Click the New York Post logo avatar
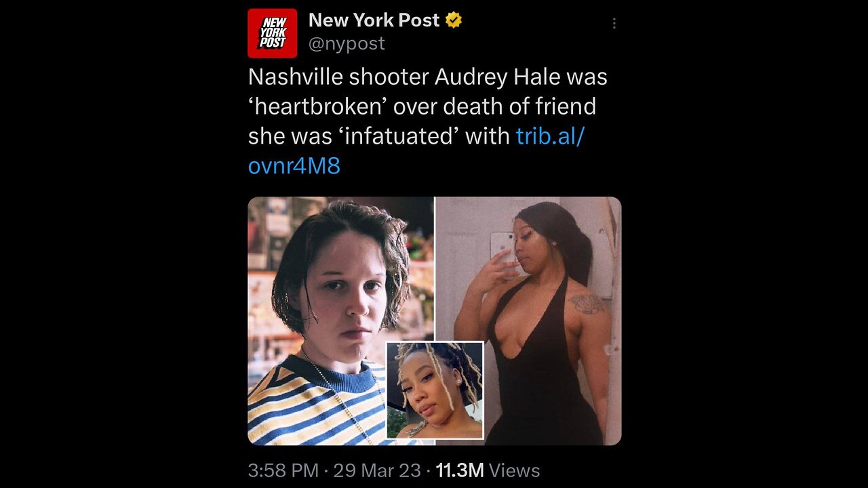The height and width of the screenshot is (488, 868). click(x=272, y=33)
